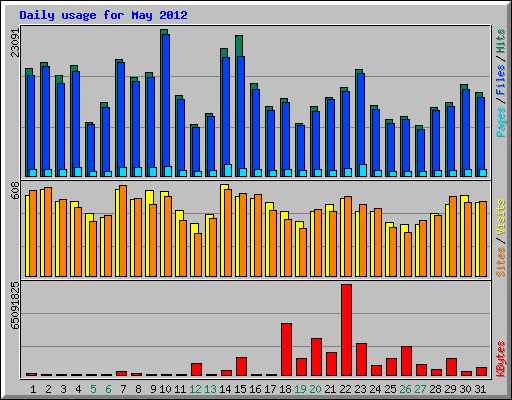The width and height of the screenshot is (512, 400).
Task: Click the orange Sites bar for day 12
Action: 198,255
